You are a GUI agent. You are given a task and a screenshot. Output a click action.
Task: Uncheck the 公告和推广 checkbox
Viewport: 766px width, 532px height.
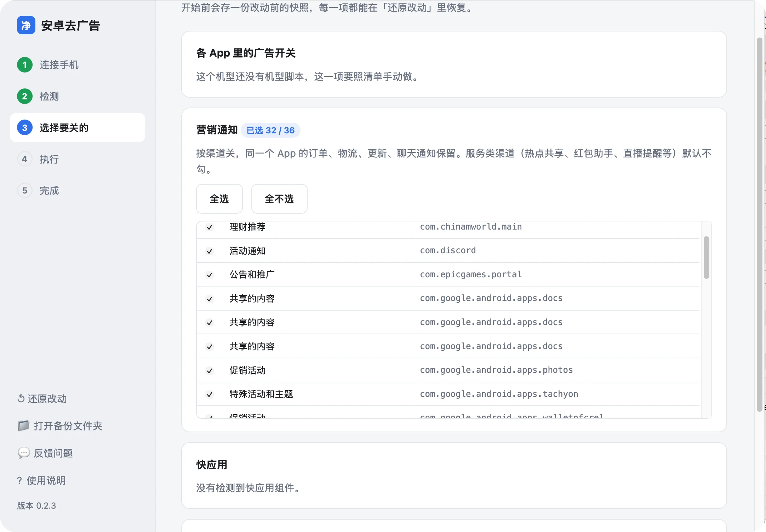(210, 275)
